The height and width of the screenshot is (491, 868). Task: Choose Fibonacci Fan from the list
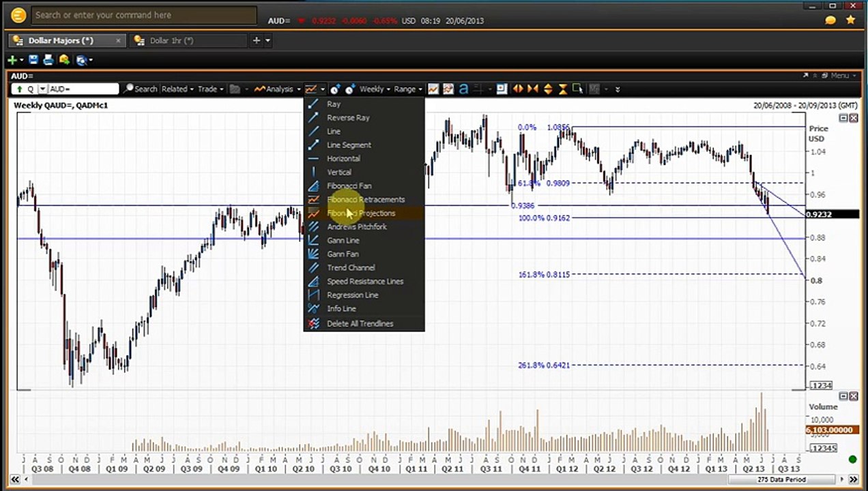(364, 186)
